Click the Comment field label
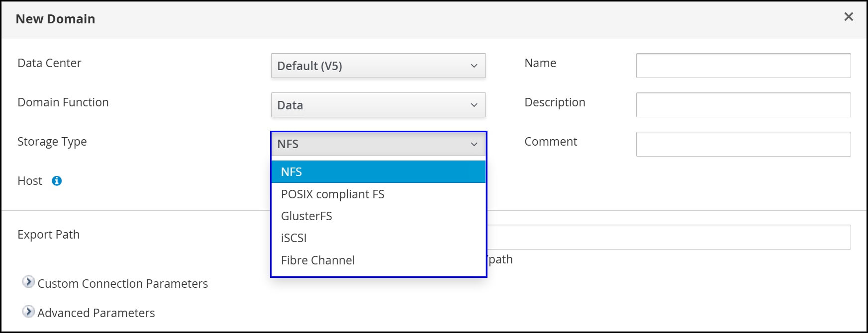This screenshot has width=868, height=333. pos(551,142)
